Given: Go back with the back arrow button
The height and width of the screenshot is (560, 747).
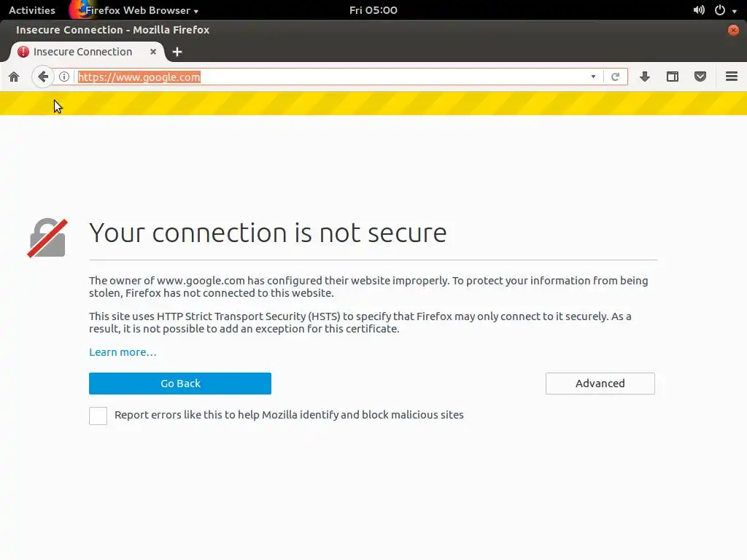Looking at the screenshot, I should click(x=43, y=77).
